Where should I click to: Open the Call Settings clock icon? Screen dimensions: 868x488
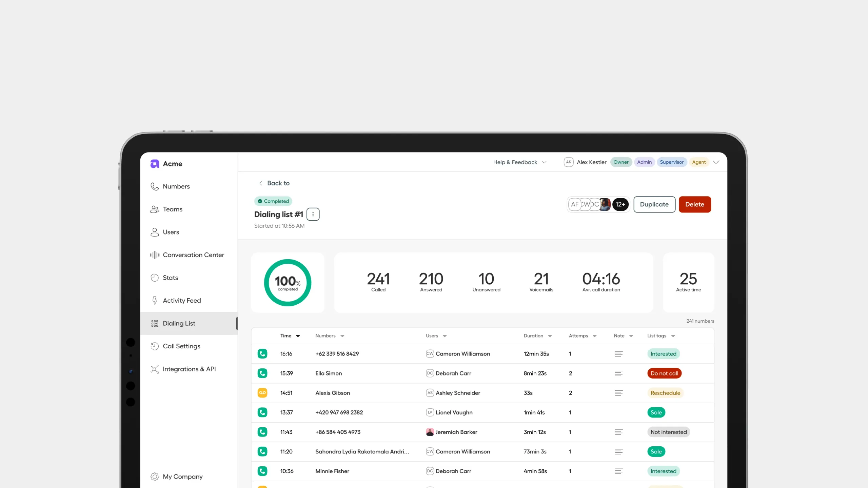pyautogui.click(x=155, y=346)
